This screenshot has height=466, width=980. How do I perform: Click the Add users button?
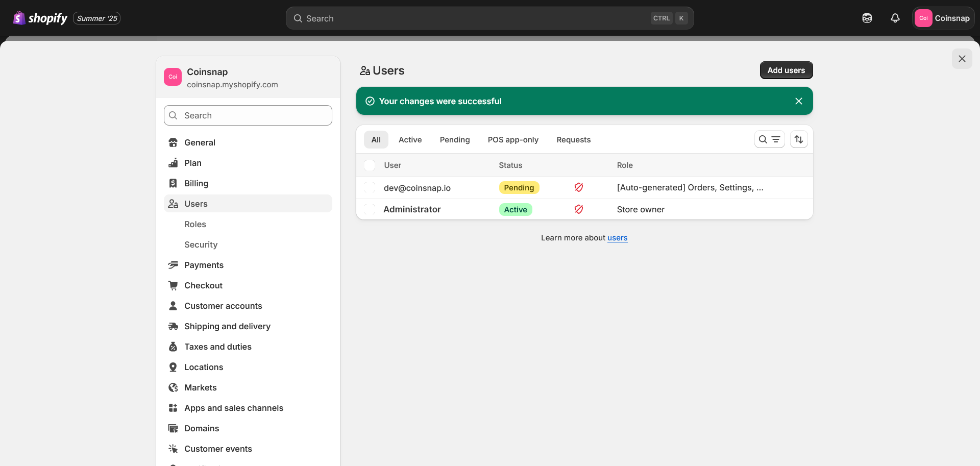pyautogui.click(x=786, y=70)
